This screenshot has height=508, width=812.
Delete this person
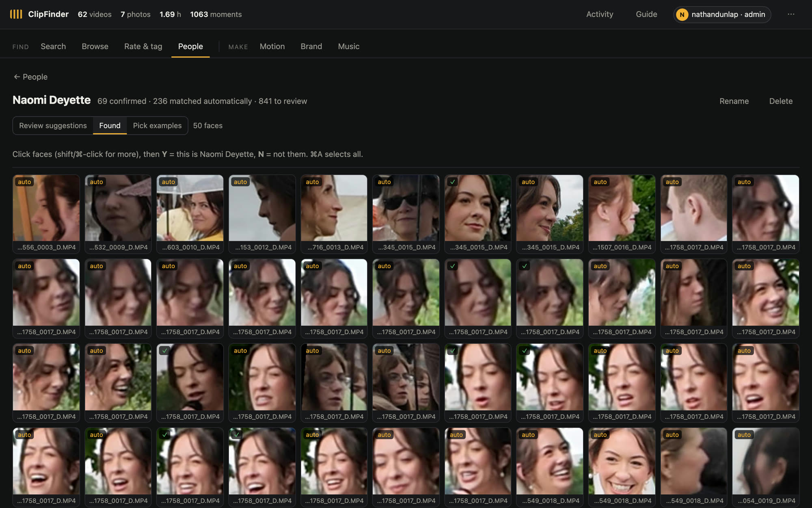pyautogui.click(x=781, y=101)
